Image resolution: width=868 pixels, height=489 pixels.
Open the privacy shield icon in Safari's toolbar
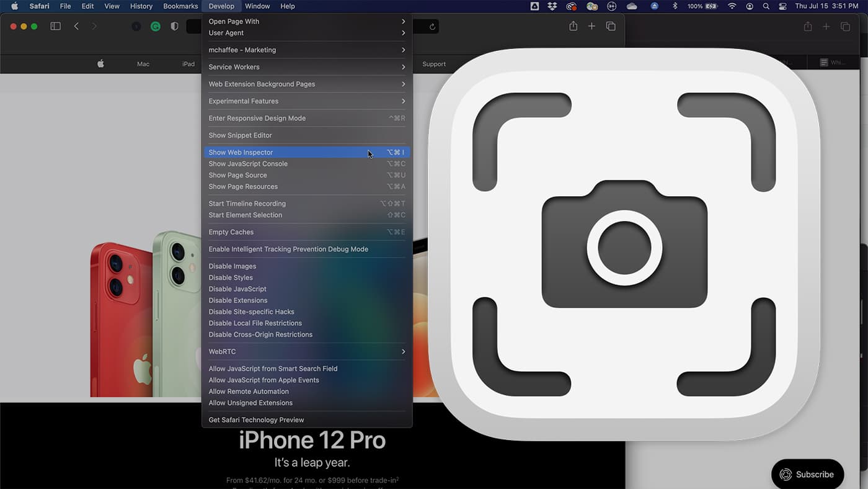click(174, 26)
